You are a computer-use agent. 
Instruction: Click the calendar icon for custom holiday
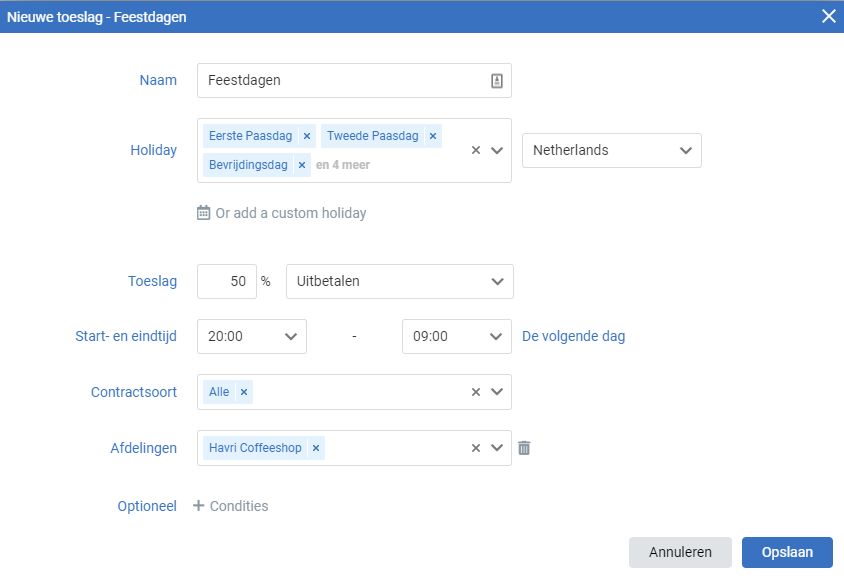click(203, 213)
